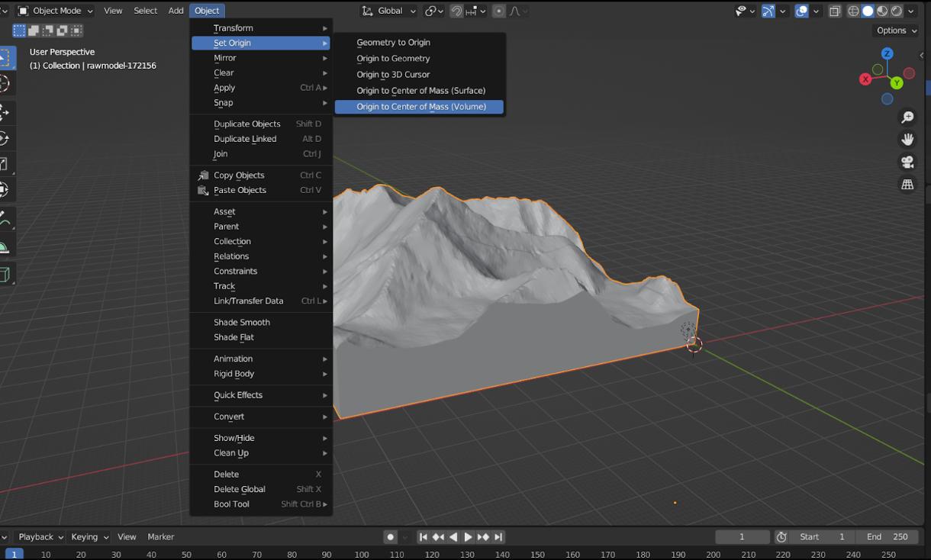This screenshot has height=560, width=931.
Task: Open the Global transform orientation dropdown
Action: coord(389,11)
